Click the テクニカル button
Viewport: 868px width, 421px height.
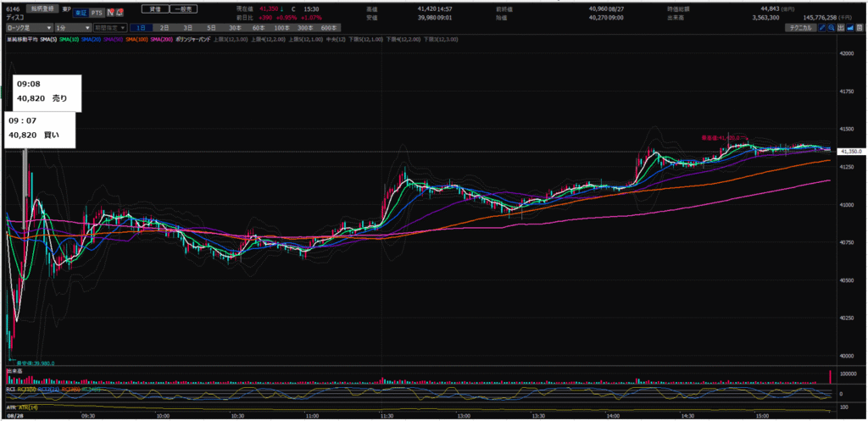[x=801, y=27]
